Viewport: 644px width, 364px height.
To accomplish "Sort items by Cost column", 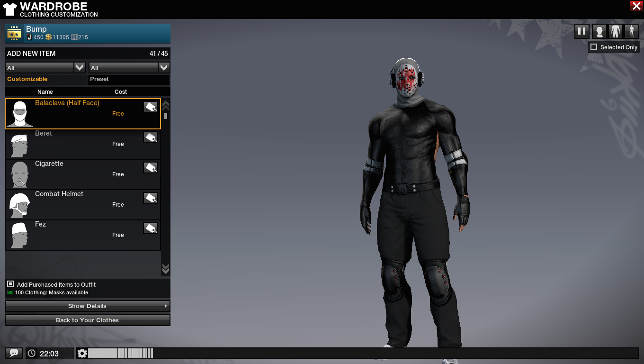I will [121, 91].
